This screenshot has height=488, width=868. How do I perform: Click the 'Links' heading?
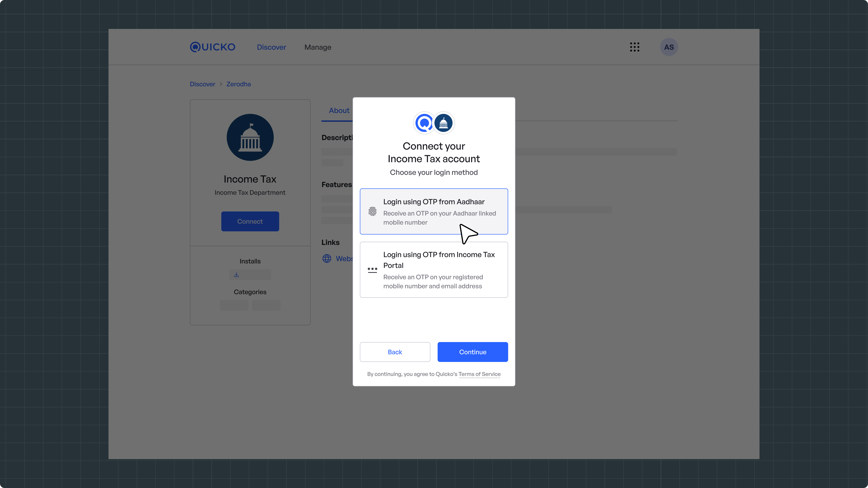point(330,242)
